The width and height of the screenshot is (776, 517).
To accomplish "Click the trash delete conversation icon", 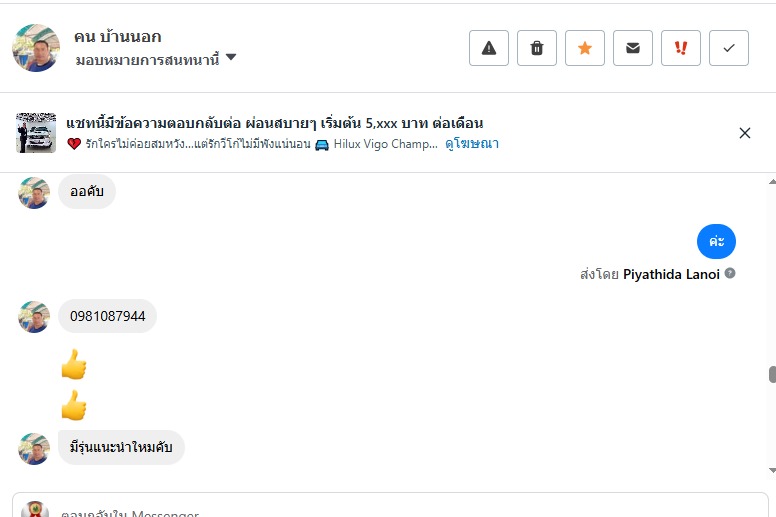I will click(537, 48).
